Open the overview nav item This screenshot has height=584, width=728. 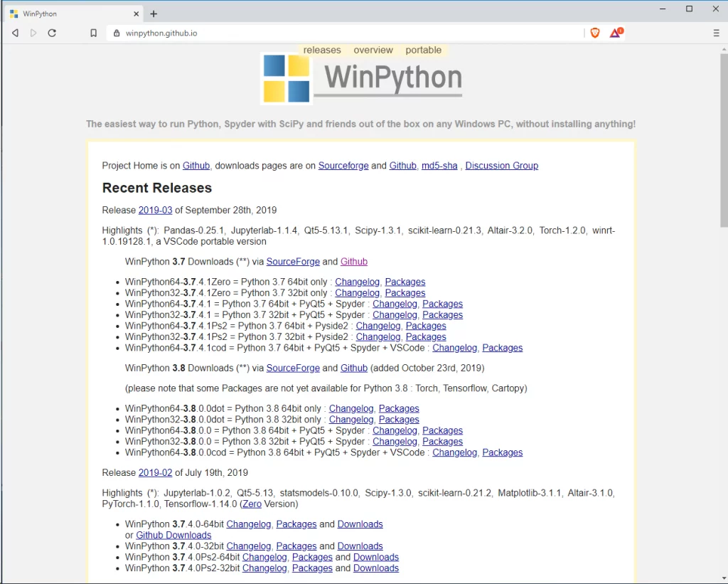373,50
